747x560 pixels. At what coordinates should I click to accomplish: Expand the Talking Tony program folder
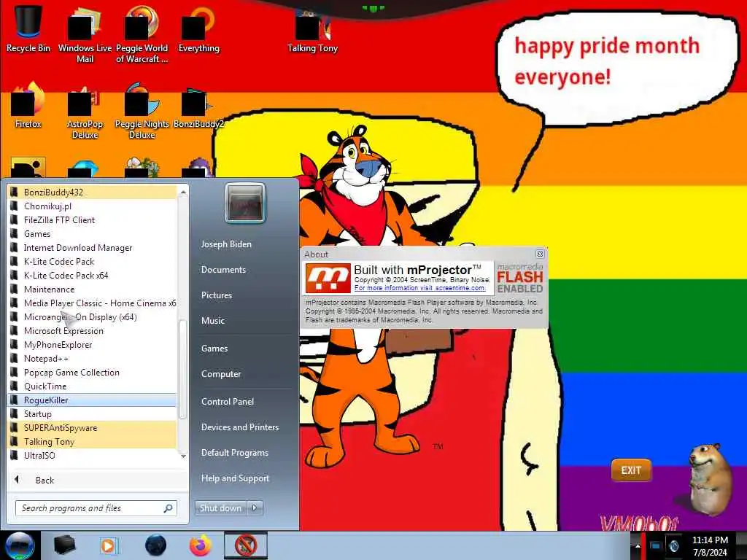[x=93, y=441]
